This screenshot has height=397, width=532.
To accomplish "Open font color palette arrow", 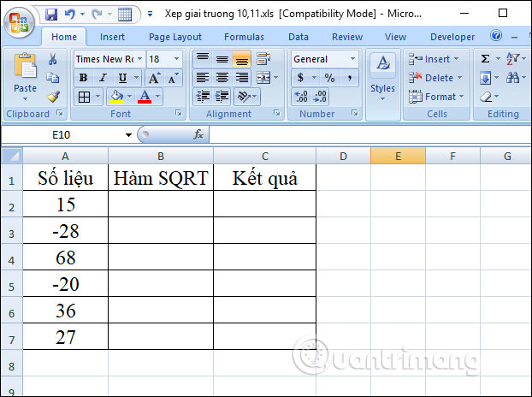I will click(157, 97).
